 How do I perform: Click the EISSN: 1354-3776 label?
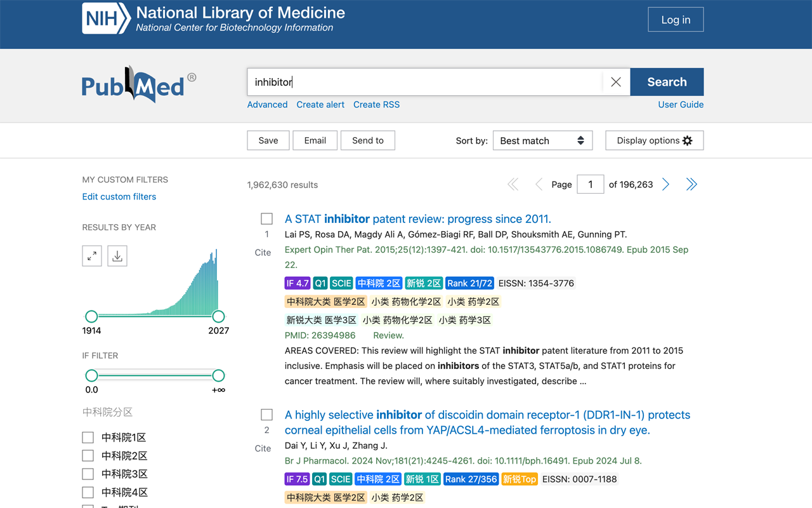536,283
